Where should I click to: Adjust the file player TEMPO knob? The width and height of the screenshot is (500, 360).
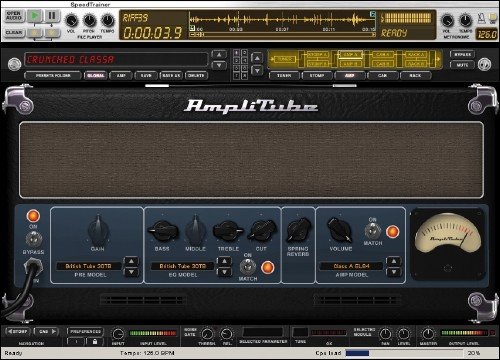click(108, 21)
